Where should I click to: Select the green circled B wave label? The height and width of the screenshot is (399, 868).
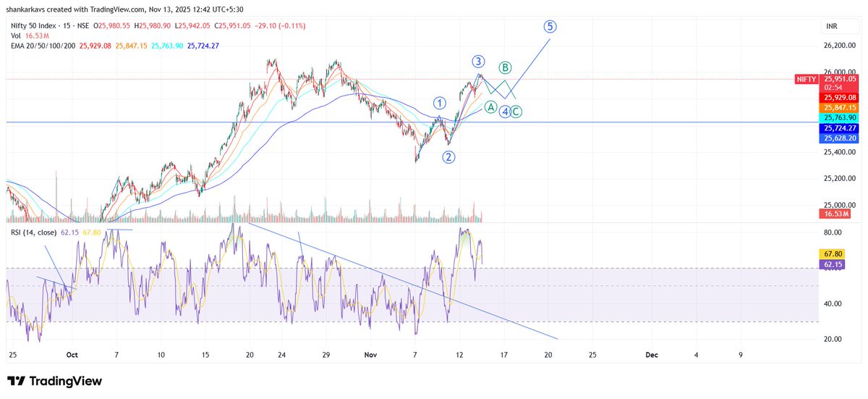(506, 67)
